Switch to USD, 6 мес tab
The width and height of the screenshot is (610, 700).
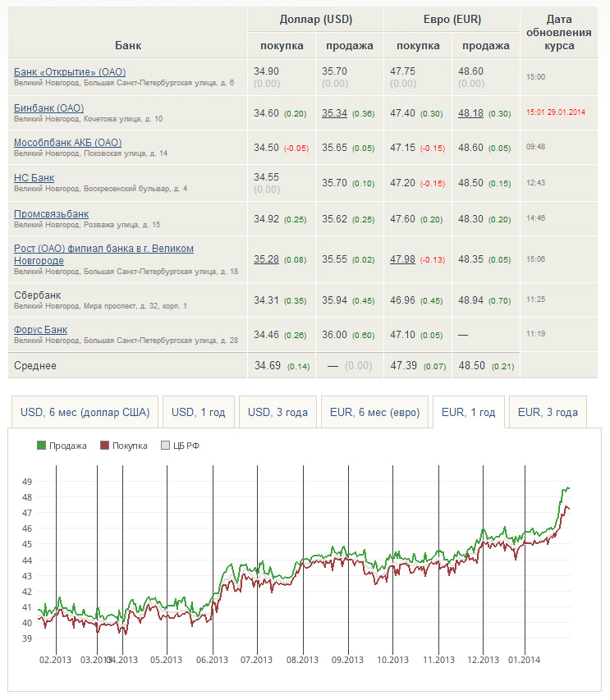tap(85, 412)
